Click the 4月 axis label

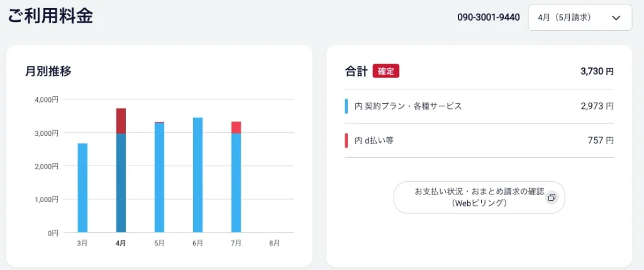pos(121,244)
